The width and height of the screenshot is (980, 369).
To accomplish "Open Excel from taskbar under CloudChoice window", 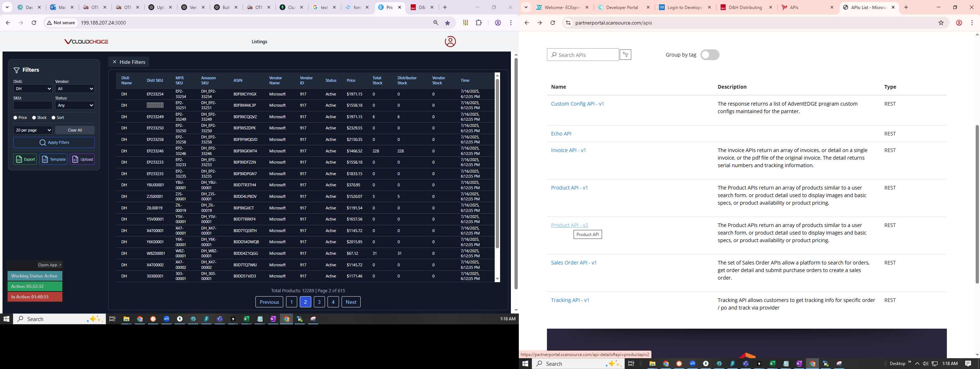I will [246, 319].
